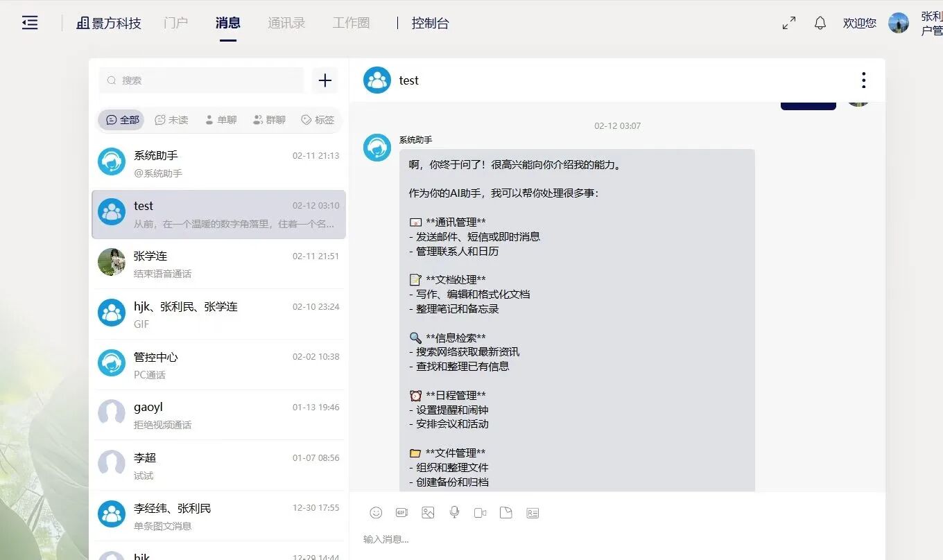Screen dimensions: 943x560
Task: Send a picture using the image icon
Action: 428,512
